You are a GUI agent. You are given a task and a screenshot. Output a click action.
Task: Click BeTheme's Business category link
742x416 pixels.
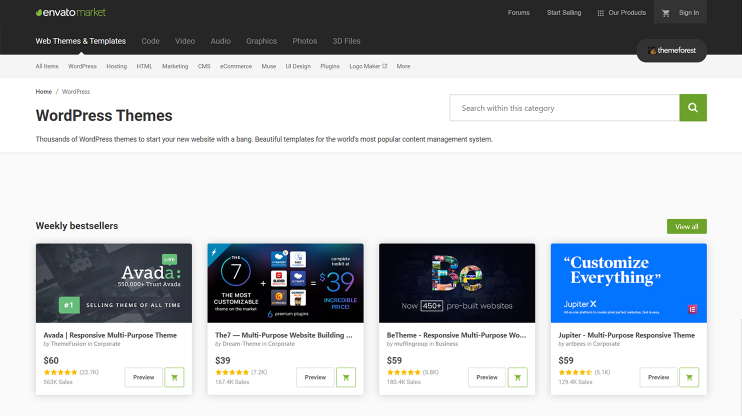click(446, 344)
